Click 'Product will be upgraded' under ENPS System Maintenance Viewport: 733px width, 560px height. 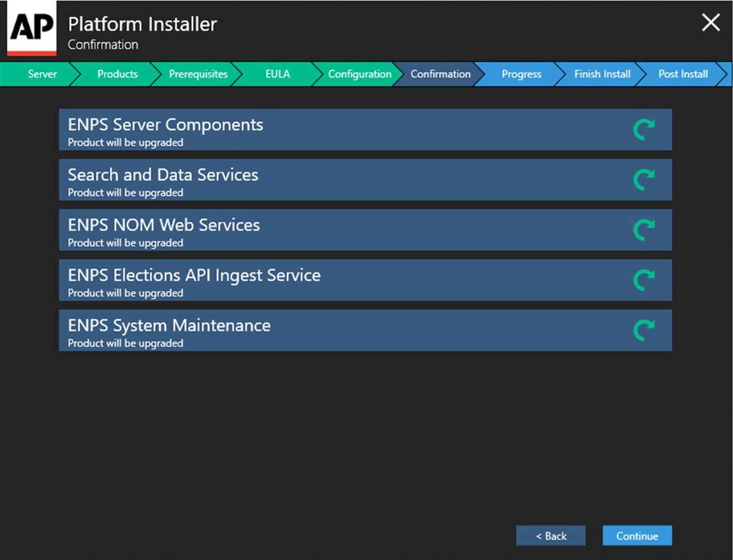(x=125, y=343)
